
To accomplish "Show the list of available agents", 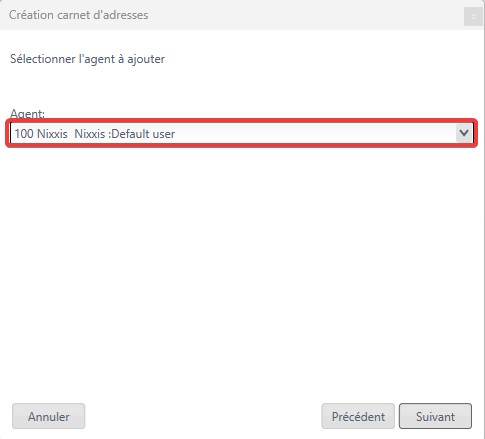I will 464,133.
